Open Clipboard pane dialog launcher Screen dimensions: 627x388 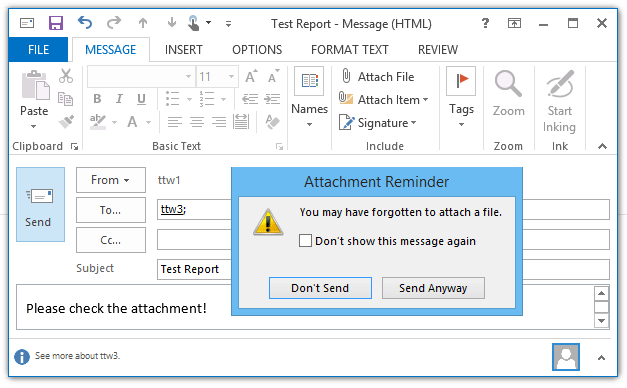74,146
